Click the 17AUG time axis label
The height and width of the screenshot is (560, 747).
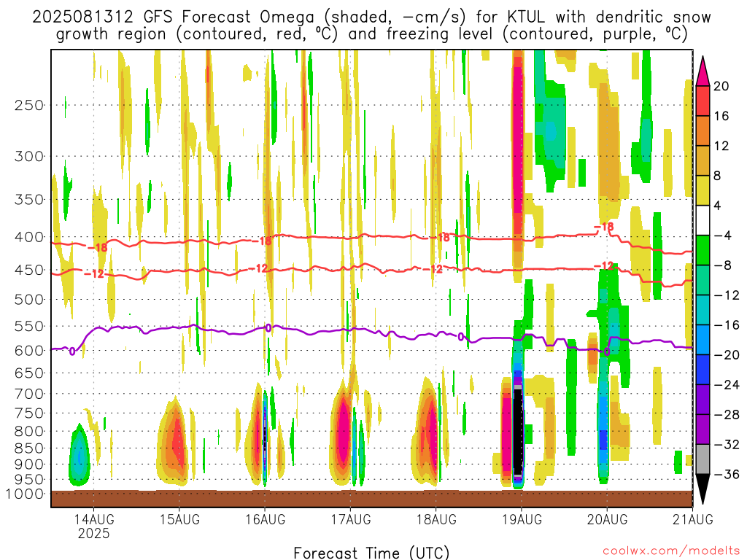coord(351,519)
